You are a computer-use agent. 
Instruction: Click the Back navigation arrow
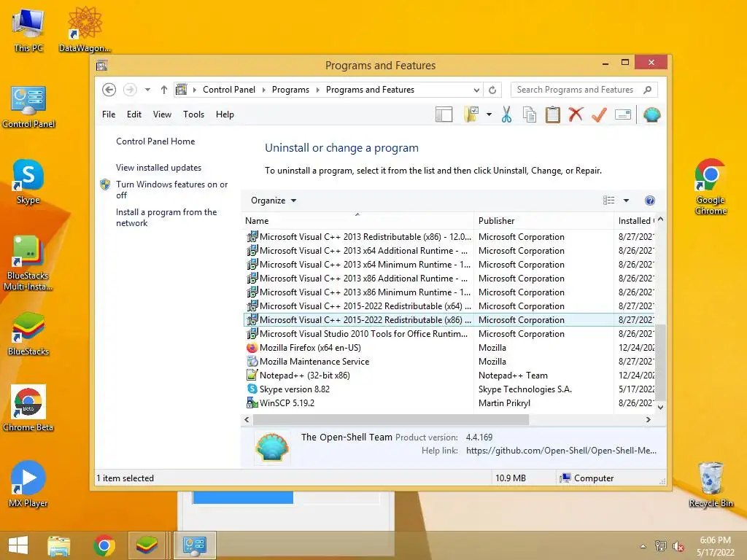109,90
